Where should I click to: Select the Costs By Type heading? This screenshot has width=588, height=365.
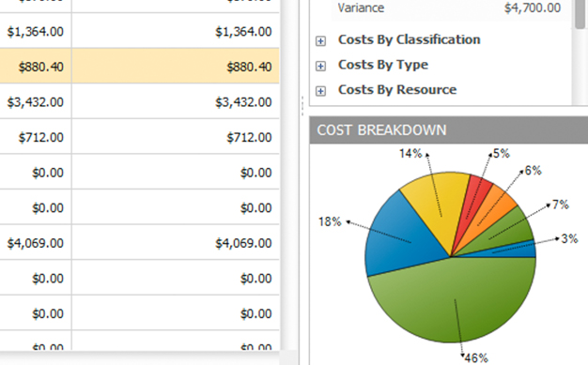(x=383, y=65)
